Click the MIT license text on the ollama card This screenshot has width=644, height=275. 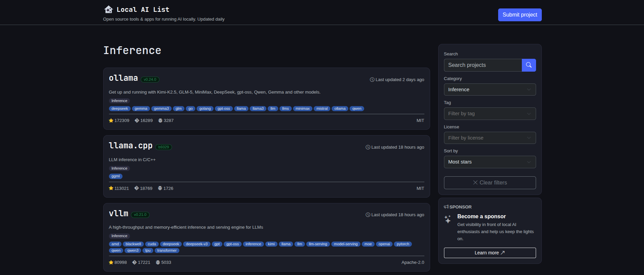point(420,121)
